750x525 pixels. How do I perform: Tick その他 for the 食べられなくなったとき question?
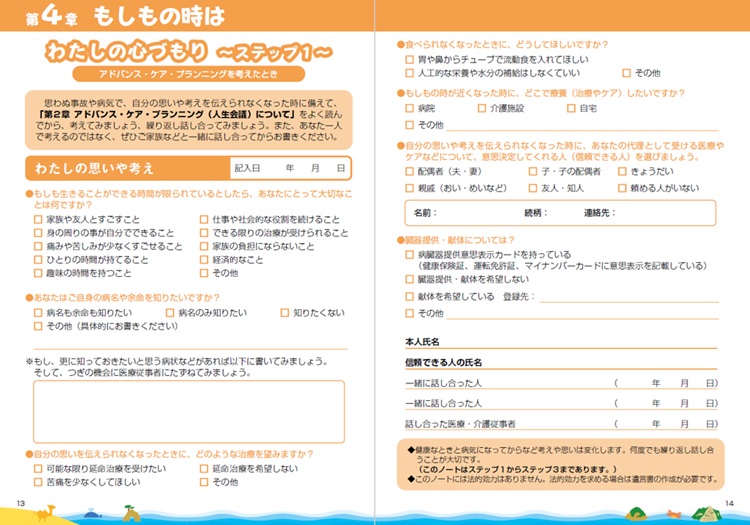pos(627,73)
